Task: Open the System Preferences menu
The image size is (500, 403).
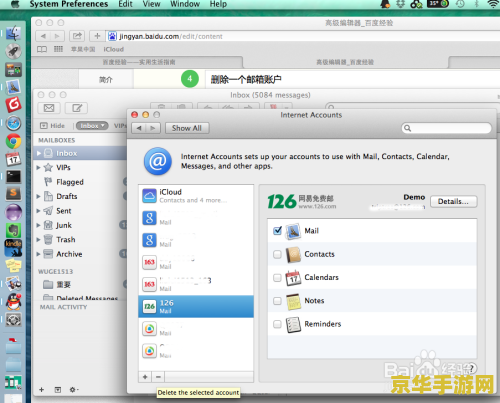Action: coord(69,4)
